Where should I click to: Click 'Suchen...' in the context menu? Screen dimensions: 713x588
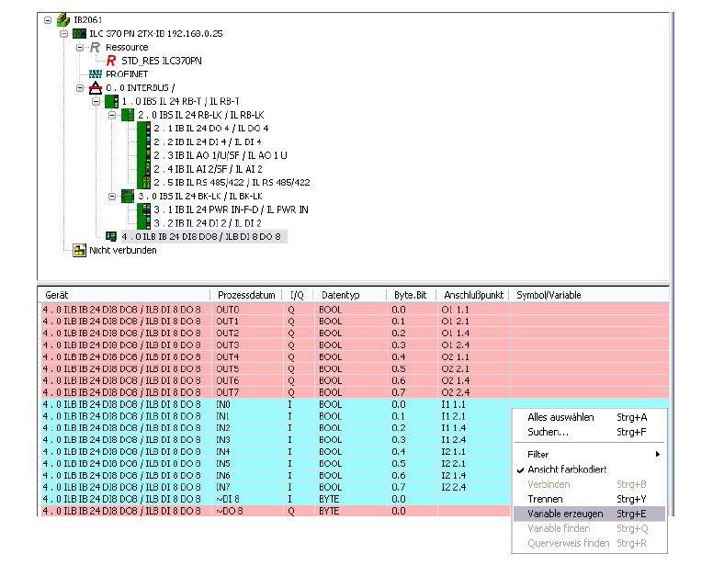[x=548, y=432]
